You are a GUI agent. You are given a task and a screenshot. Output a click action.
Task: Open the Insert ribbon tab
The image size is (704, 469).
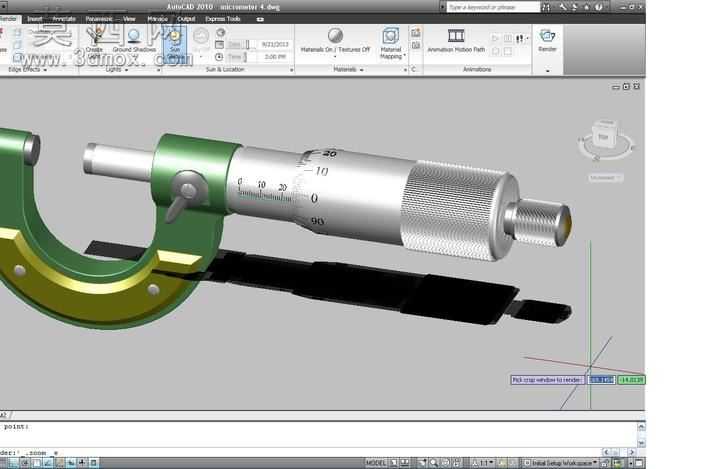pyautogui.click(x=35, y=19)
